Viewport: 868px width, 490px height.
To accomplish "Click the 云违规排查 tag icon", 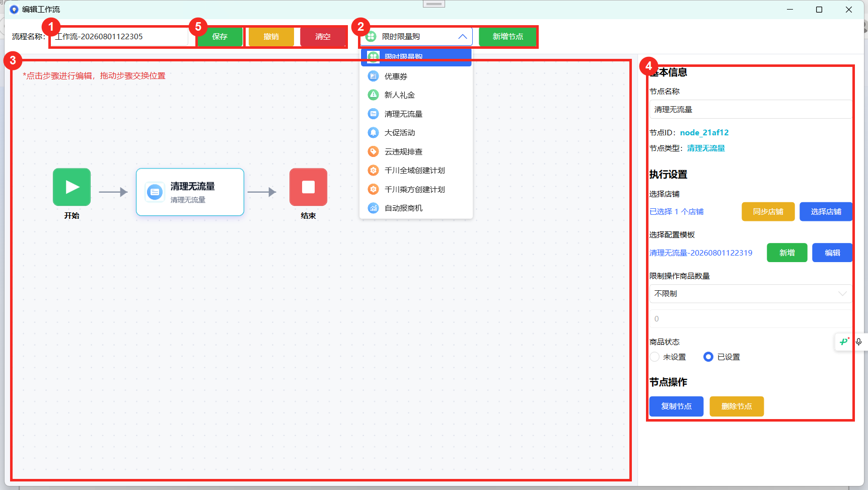I will click(x=373, y=151).
